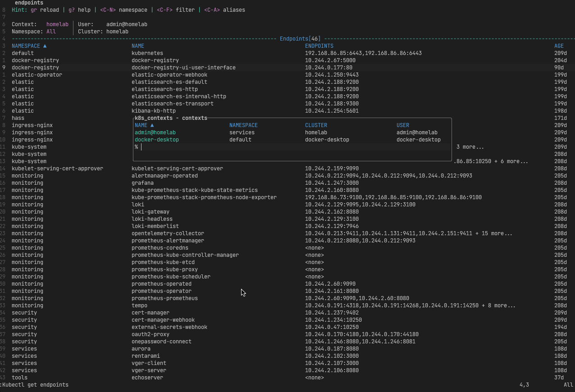The width and height of the screenshot is (575, 392).
Task: Click the 'default' namespace cell in contexts popup
Action: (240, 140)
